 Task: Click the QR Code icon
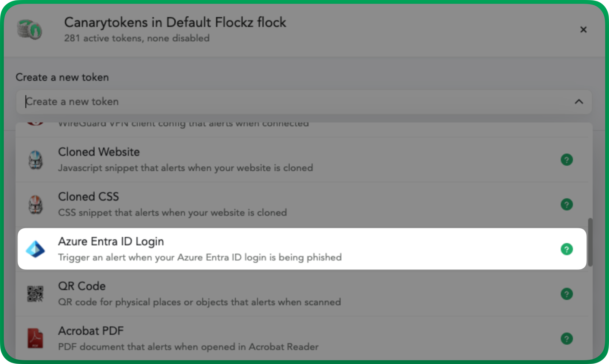click(x=35, y=294)
